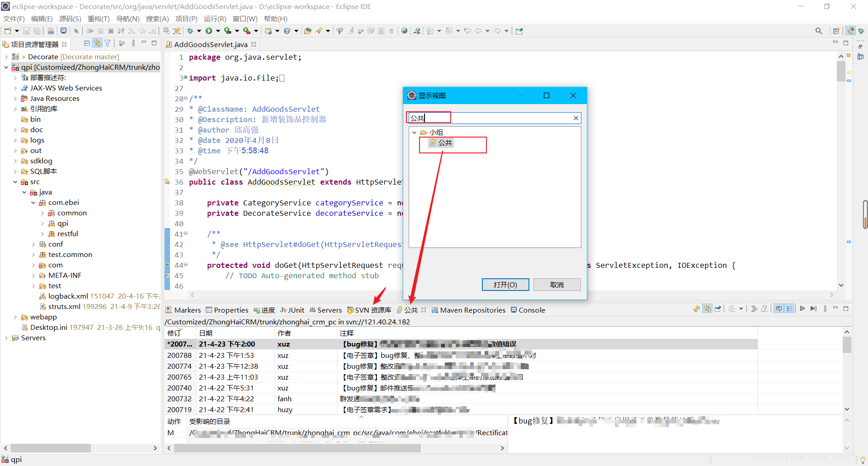
Task: Click View Menu dots in history panel
Action: tap(825, 309)
